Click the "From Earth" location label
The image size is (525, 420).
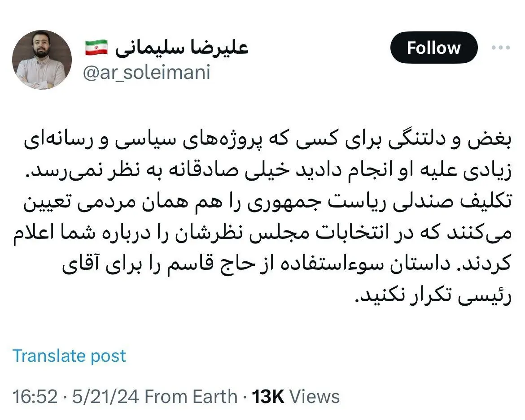point(192,397)
